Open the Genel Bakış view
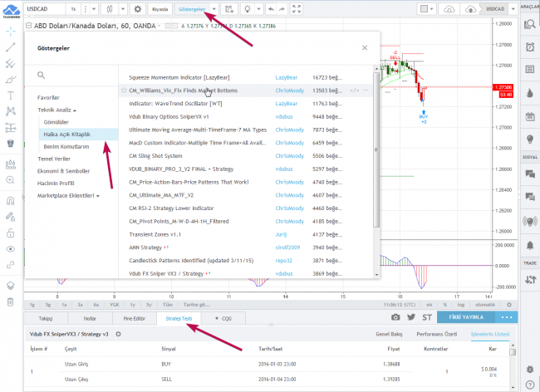The image size is (540, 392). click(x=389, y=334)
